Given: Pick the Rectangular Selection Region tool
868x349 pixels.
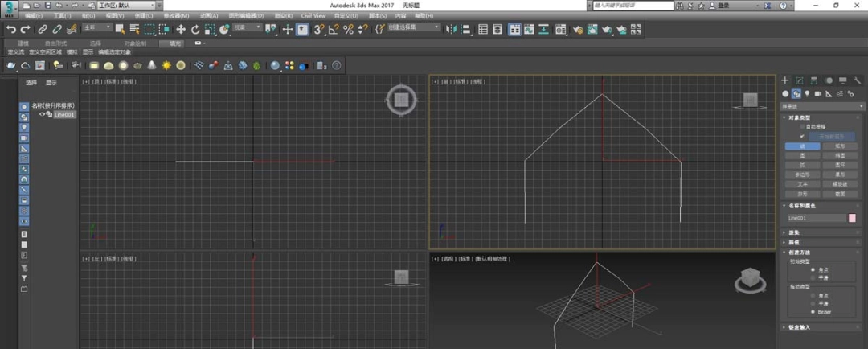Looking at the screenshot, I should (x=149, y=30).
